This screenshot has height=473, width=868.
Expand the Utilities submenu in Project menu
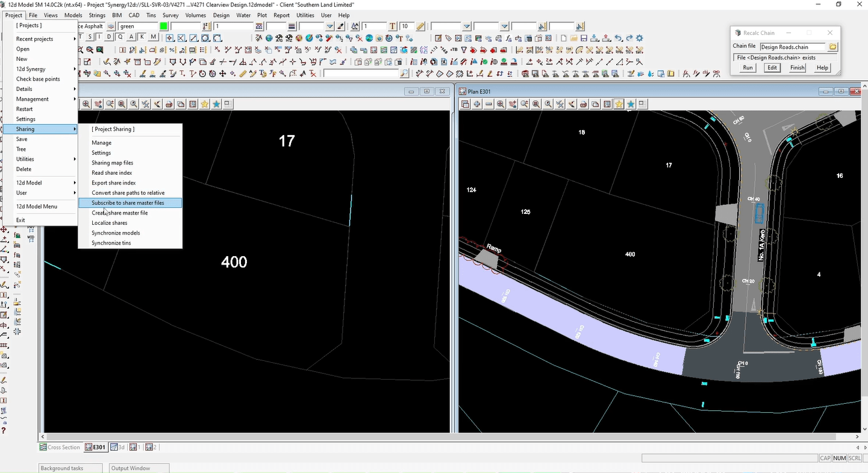(40, 159)
